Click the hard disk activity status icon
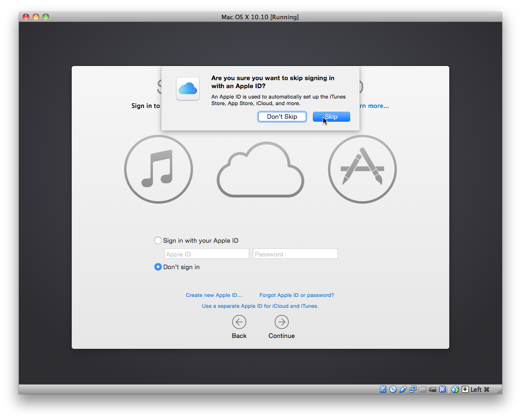 click(383, 389)
